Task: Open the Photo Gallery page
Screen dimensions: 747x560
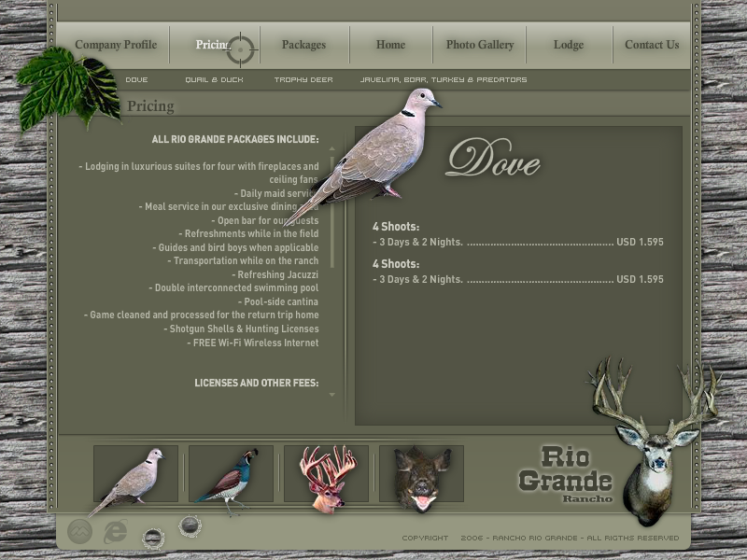Action: tap(480, 45)
